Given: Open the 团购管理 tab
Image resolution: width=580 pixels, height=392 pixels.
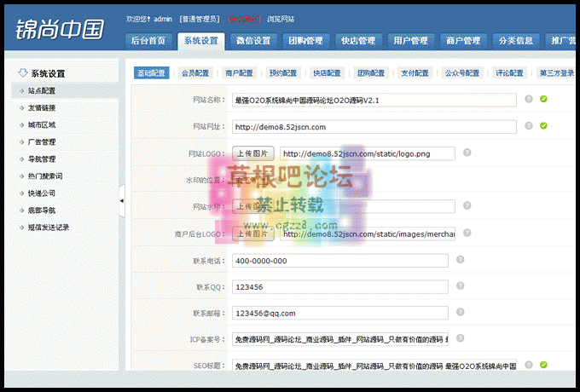Looking at the screenshot, I should [306, 41].
